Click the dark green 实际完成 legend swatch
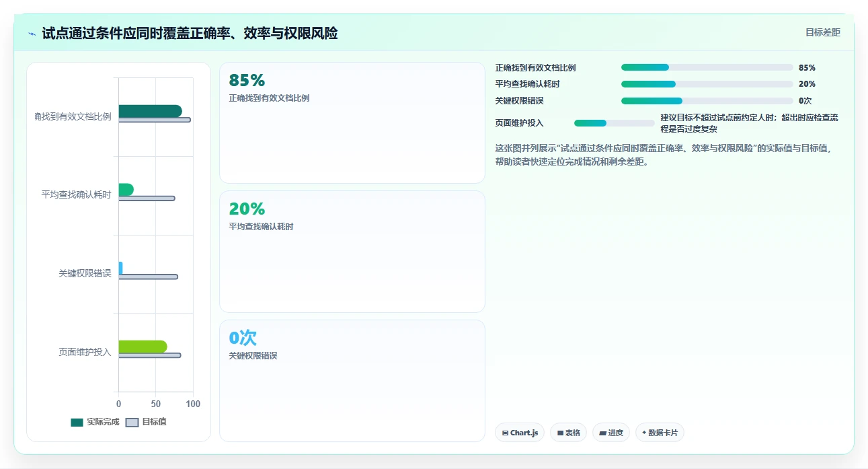Viewport: 868px width, 469px height. click(x=77, y=423)
